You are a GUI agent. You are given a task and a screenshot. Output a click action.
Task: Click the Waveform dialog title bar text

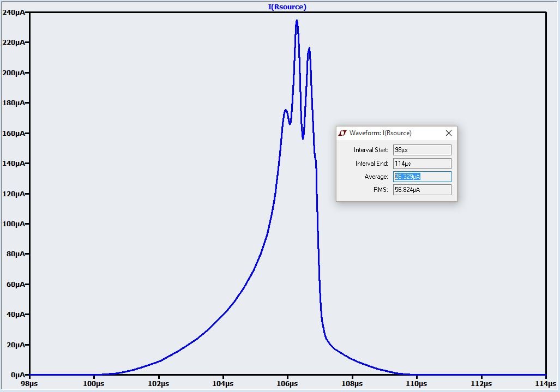tap(380, 133)
